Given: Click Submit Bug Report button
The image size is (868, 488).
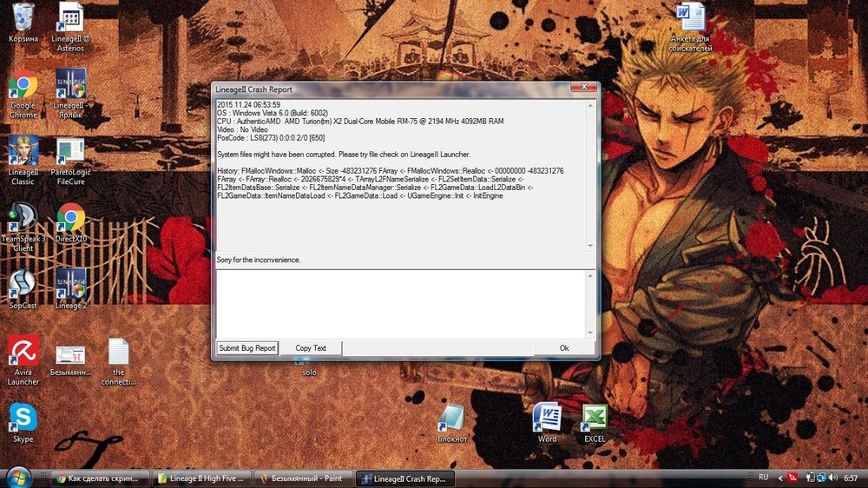Looking at the screenshot, I should click(x=247, y=348).
